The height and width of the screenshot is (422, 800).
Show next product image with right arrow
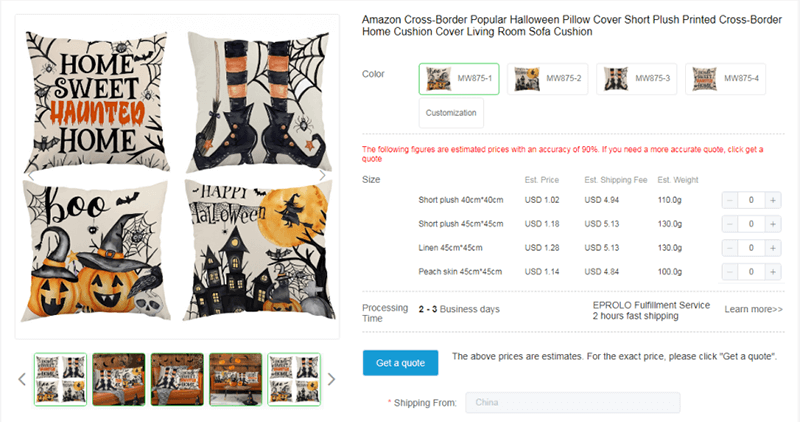pyautogui.click(x=322, y=175)
